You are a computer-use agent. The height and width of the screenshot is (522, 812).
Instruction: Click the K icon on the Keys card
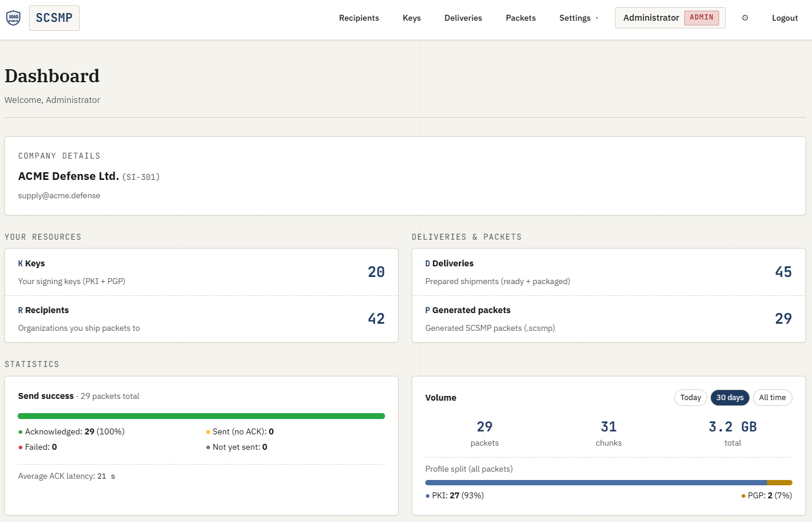21,263
